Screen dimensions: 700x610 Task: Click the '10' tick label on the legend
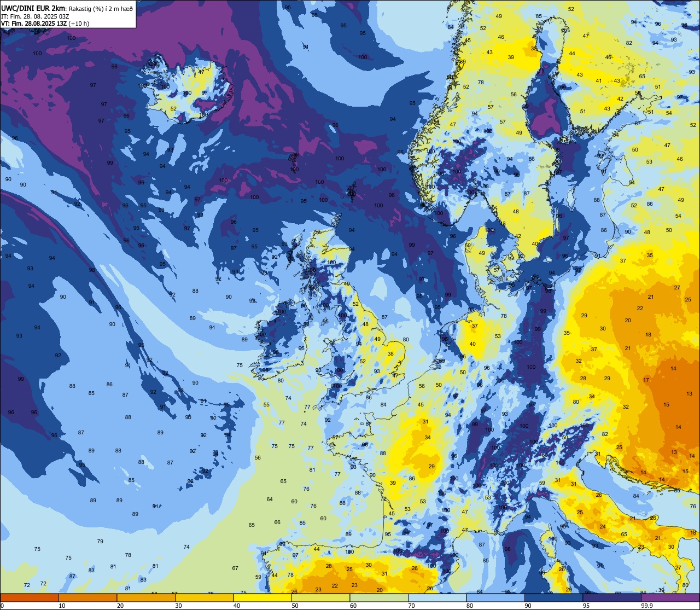(62, 606)
